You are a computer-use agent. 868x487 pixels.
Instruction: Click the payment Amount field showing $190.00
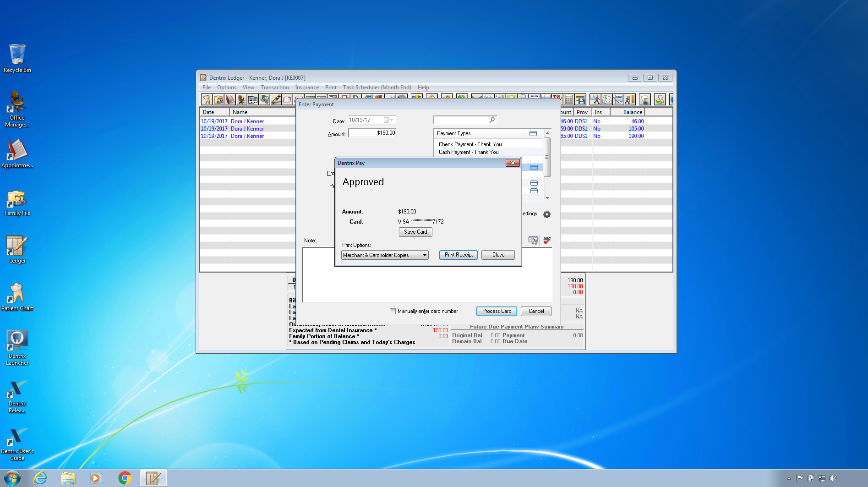click(x=372, y=133)
